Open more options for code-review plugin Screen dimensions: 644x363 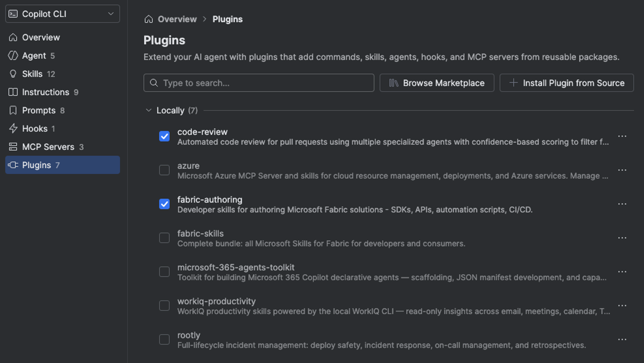622,136
